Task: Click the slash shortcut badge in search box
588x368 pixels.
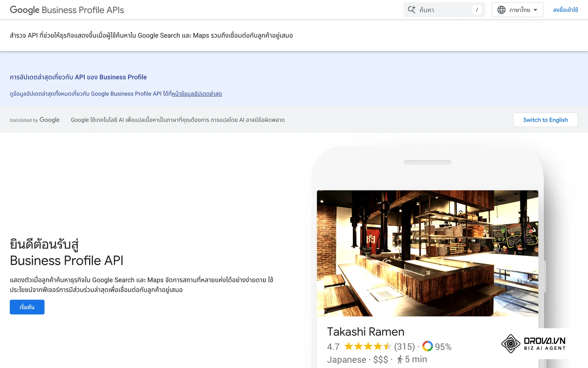Action: pos(477,10)
